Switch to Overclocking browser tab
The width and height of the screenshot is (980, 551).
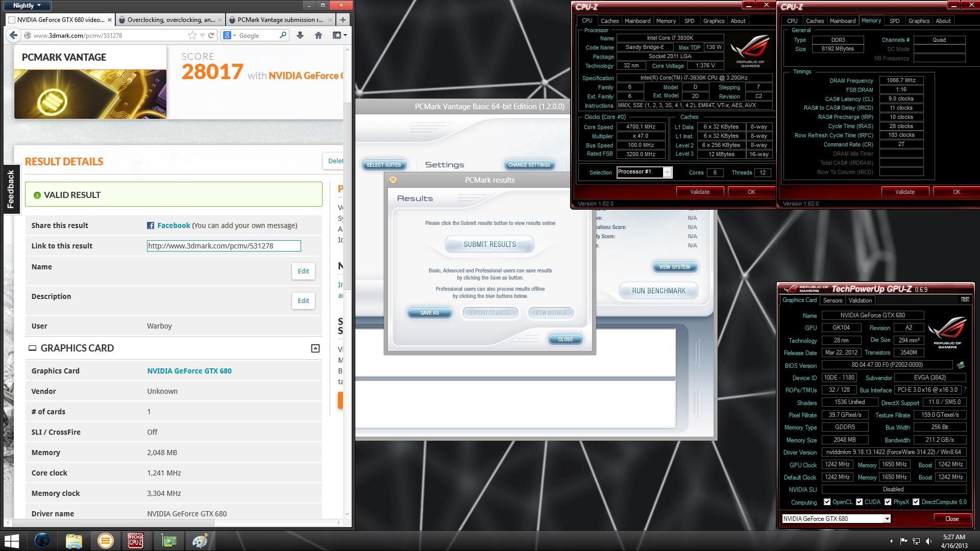[x=170, y=20]
